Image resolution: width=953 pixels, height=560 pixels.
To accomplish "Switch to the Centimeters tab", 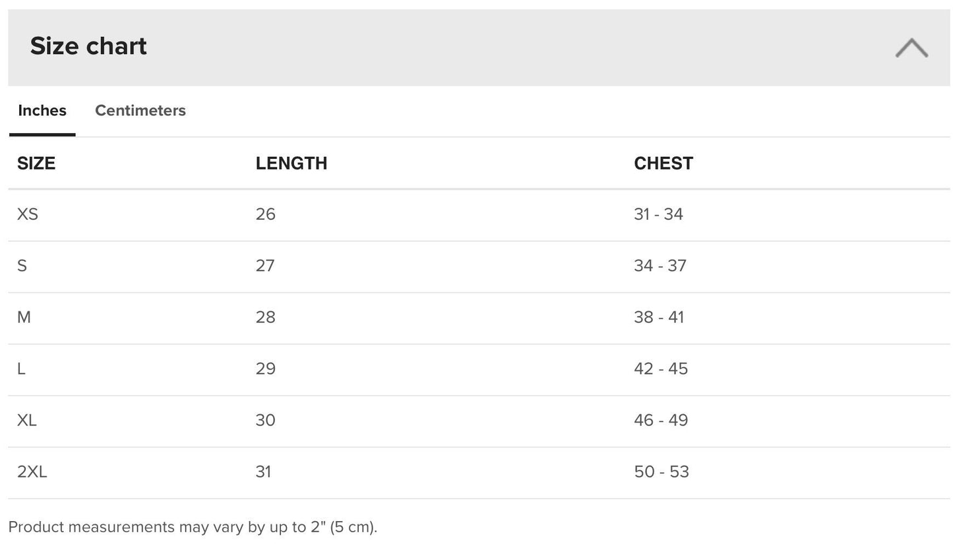I will pos(140,110).
